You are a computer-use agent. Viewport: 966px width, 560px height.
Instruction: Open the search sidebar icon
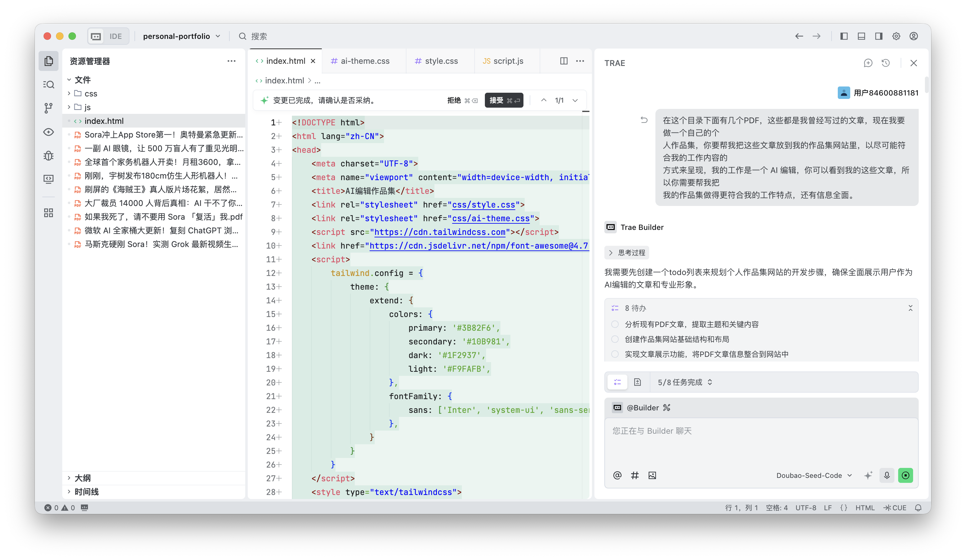[x=48, y=84]
